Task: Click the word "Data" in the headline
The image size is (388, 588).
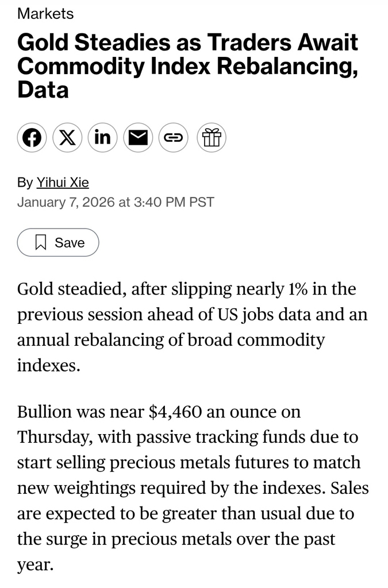Action: point(43,90)
